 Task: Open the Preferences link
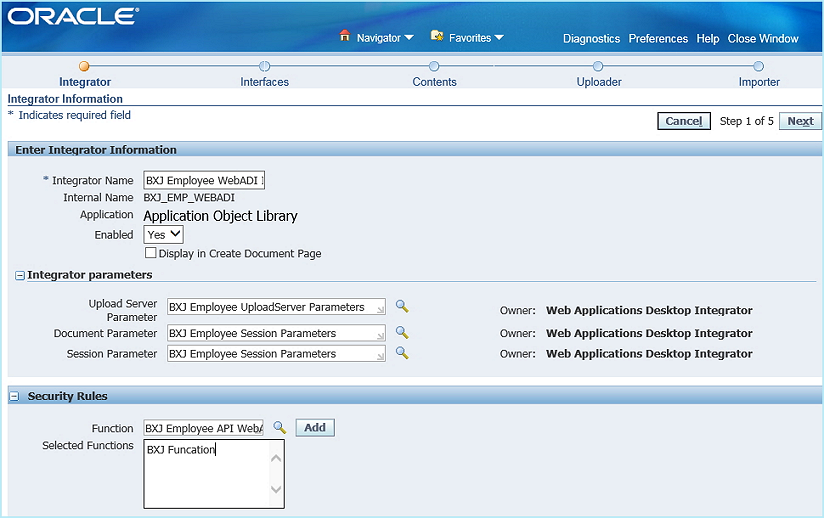click(658, 38)
